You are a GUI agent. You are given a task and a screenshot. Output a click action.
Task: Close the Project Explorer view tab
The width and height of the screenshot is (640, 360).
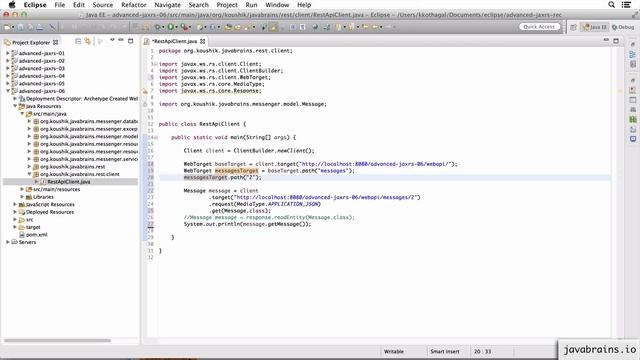[56, 42]
